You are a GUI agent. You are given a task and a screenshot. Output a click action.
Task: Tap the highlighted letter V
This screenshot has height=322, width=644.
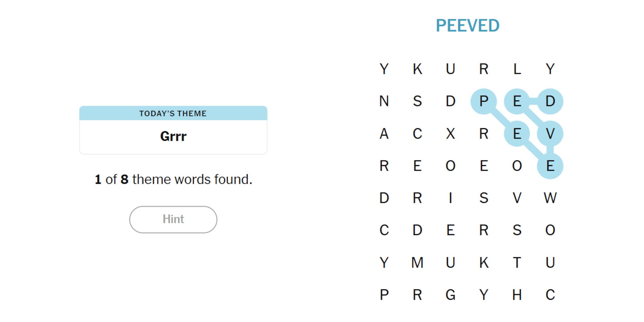pyautogui.click(x=550, y=134)
